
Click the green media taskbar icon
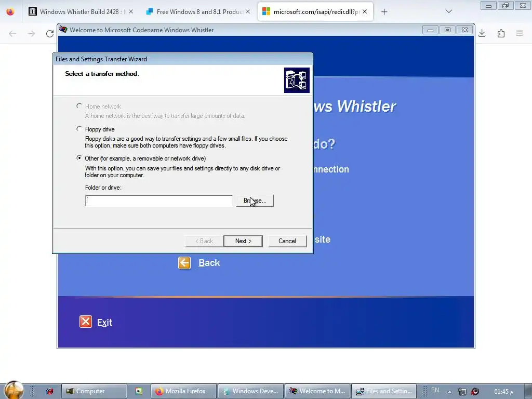(x=139, y=391)
